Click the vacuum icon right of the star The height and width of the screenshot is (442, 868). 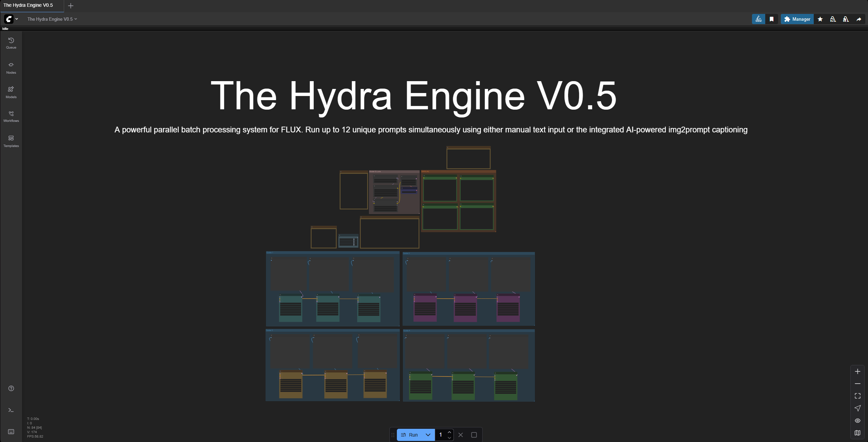coord(833,19)
